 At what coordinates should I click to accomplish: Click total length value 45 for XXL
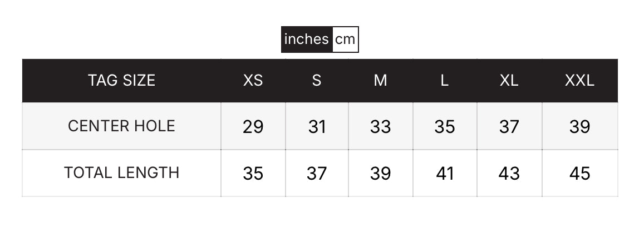[x=579, y=174]
